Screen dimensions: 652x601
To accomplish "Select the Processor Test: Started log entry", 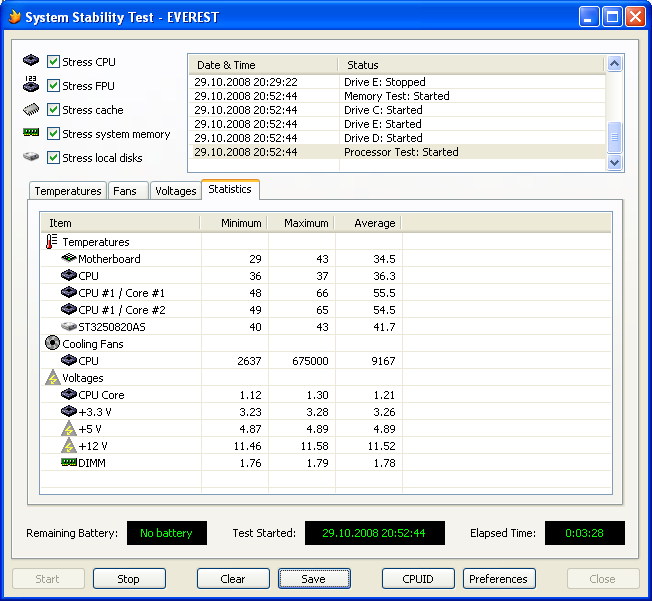I will coord(400,152).
